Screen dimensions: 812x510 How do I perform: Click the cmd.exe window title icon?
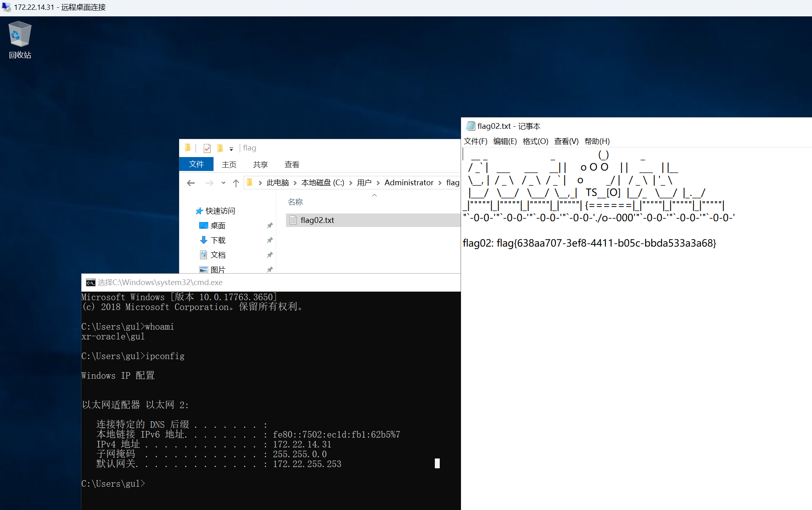tap(90, 283)
